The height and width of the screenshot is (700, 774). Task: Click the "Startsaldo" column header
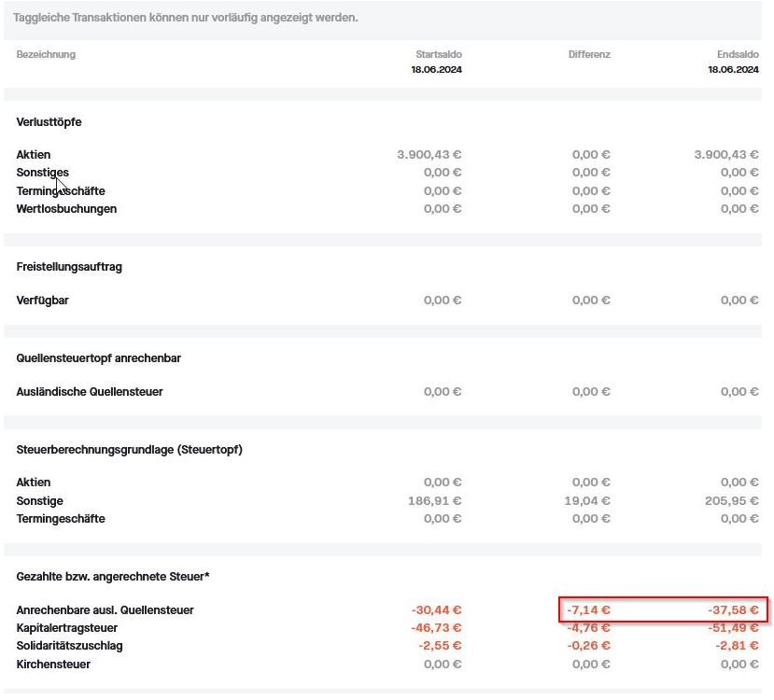tap(438, 54)
